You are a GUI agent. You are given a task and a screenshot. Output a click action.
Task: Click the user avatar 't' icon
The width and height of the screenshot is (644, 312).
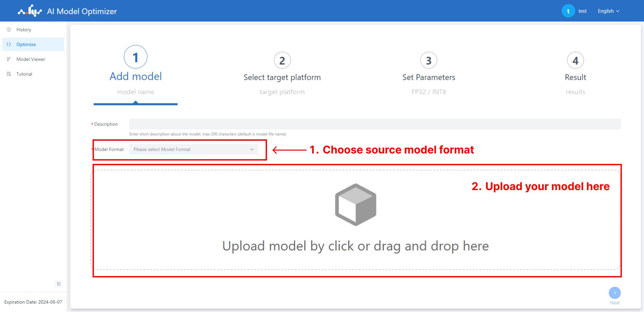(x=568, y=11)
